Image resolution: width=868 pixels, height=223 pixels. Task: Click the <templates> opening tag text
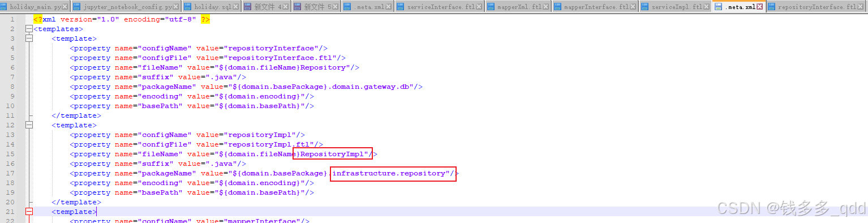[58, 29]
